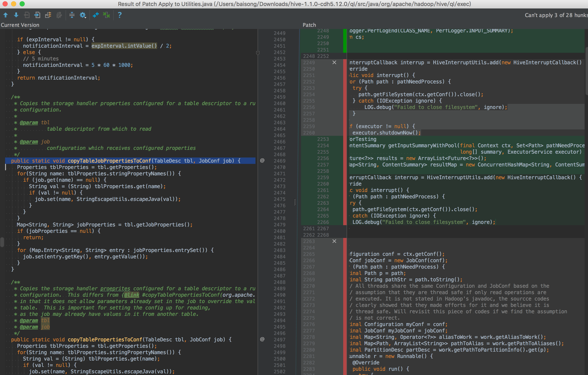Image resolution: width=588 pixels, height=375 pixels.
Task: Click the disabled edit source pencil icon
Action: (x=59, y=15)
